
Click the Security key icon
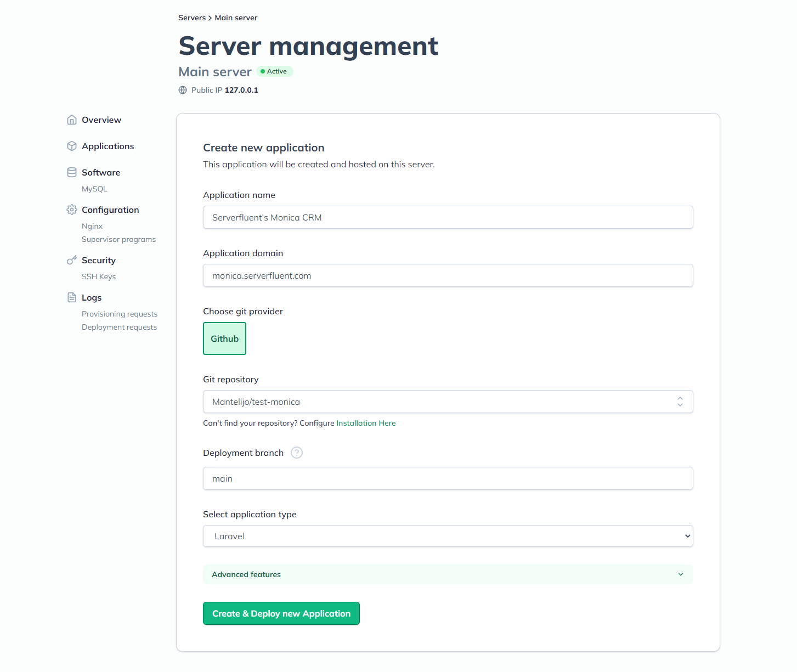72,260
